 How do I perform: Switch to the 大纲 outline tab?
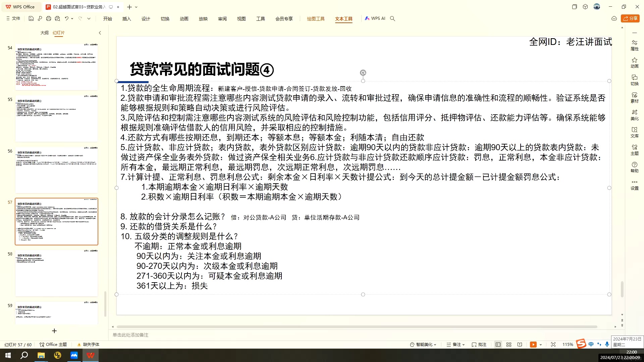(44, 33)
